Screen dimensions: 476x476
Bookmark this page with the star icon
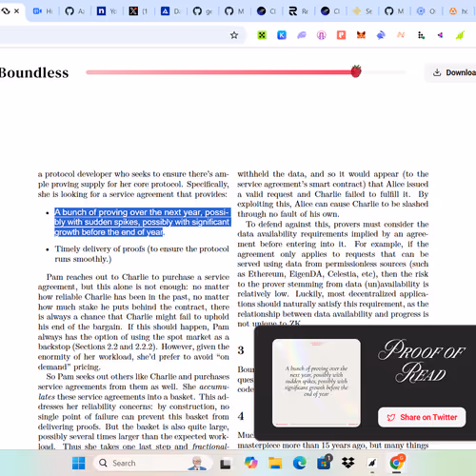234,35
